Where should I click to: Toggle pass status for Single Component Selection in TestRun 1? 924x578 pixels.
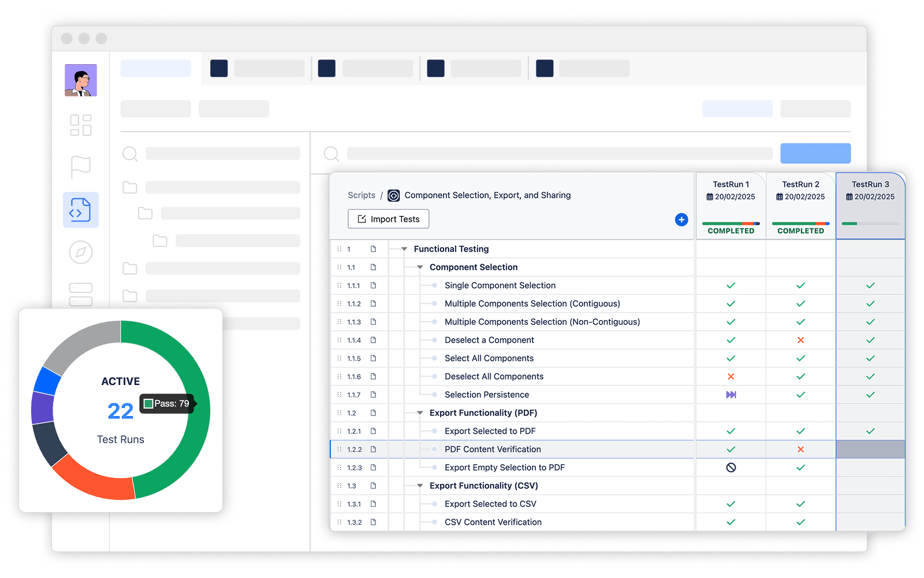click(731, 285)
